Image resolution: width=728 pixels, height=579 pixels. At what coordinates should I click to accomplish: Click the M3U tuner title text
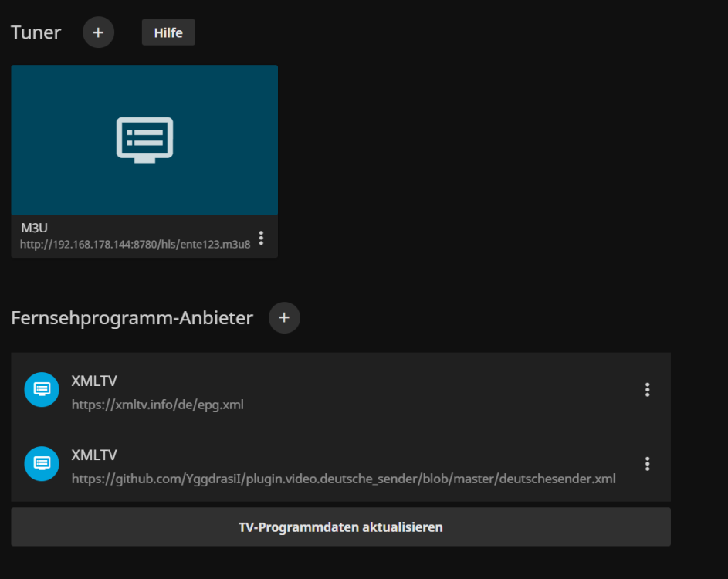[35, 228]
